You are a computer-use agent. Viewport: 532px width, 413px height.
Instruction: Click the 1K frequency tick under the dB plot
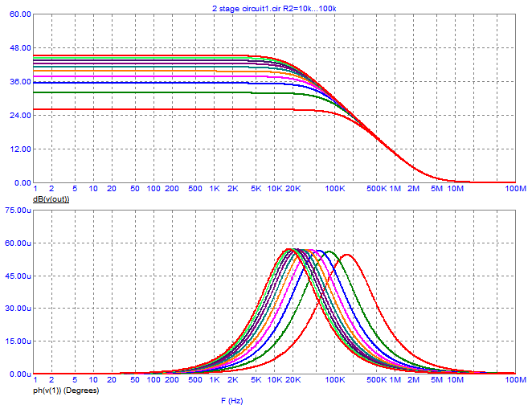point(215,189)
